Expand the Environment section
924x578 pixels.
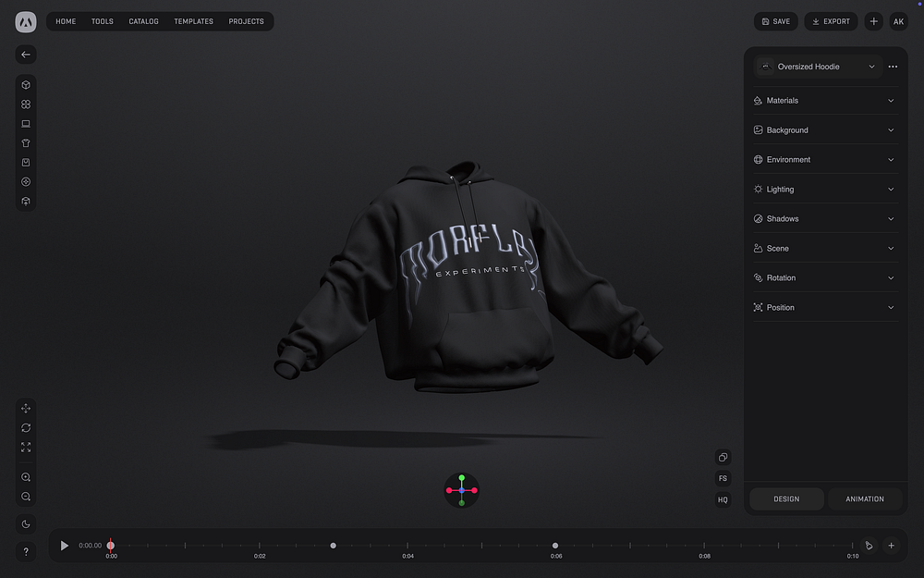pos(825,160)
